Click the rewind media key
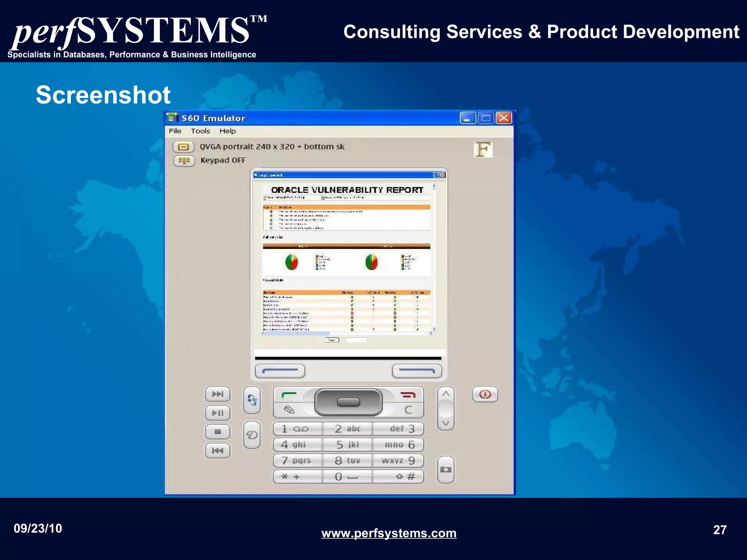The image size is (747, 560). pyautogui.click(x=218, y=451)
